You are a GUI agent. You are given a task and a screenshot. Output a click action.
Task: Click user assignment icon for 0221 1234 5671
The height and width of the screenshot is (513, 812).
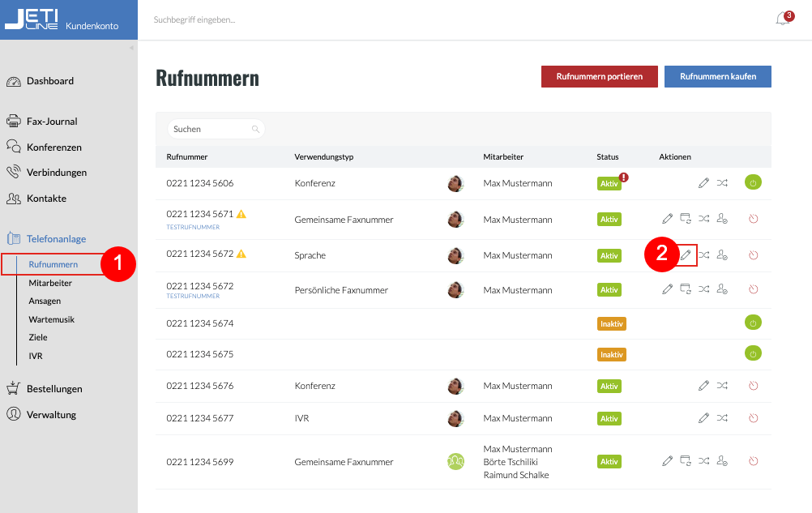(x=722, y=219)
